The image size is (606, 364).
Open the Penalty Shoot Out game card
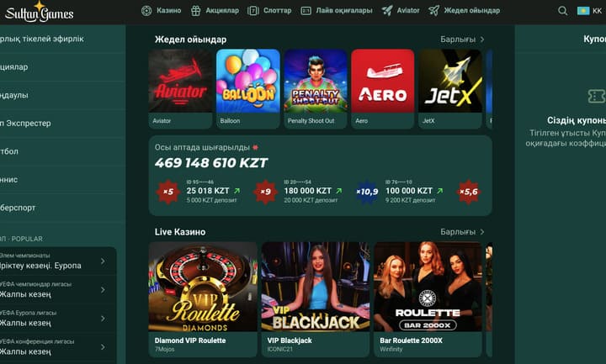316,88
